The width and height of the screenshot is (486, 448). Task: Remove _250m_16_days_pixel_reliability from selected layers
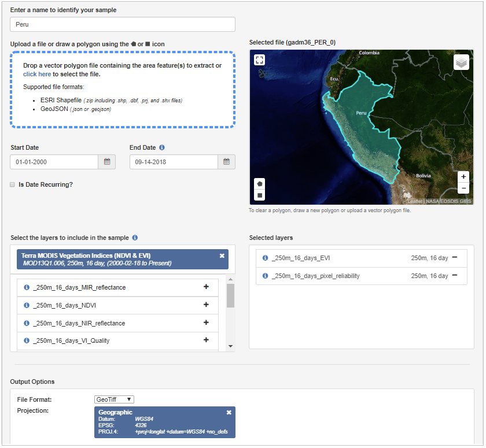coord(454,276)
